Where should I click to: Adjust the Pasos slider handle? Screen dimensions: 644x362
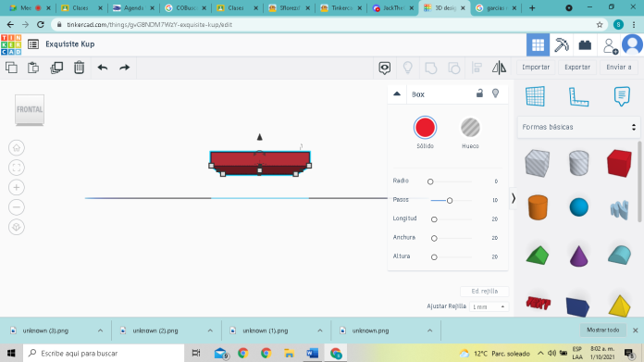450,201
